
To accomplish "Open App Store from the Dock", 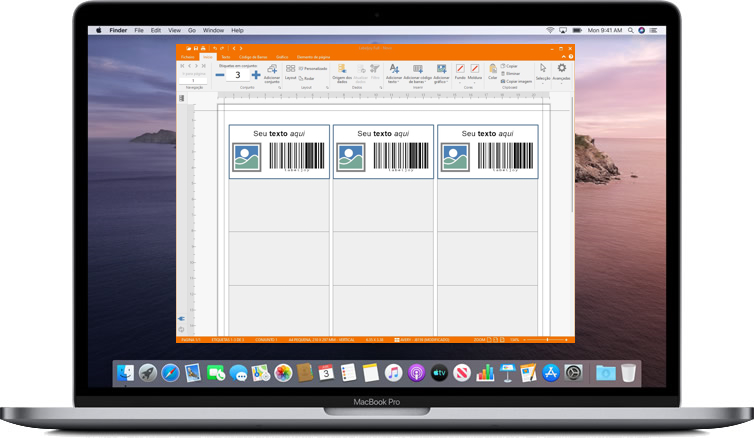I will click(551, 373).
